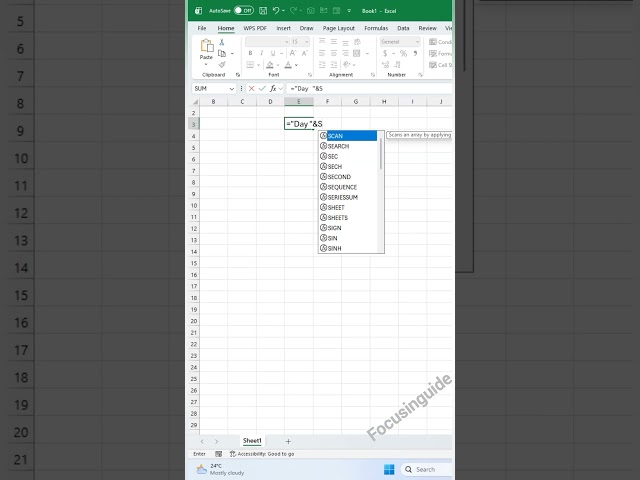The height and width of the screenshot is (480, 640).
Task: Click the Percent Style icon
Action: pos(403,53)
